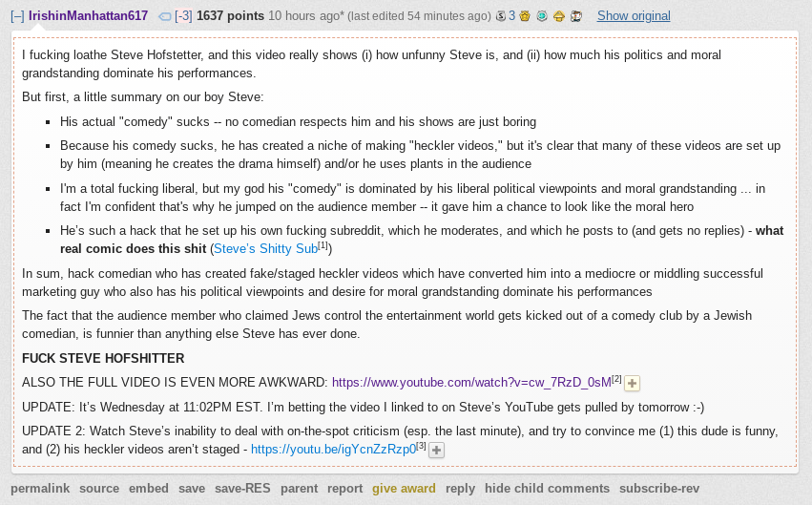Image resolution: width=812 pixels, height=505 pixels.
Task: Click the last award icon in the row
Action: [576, 16]
